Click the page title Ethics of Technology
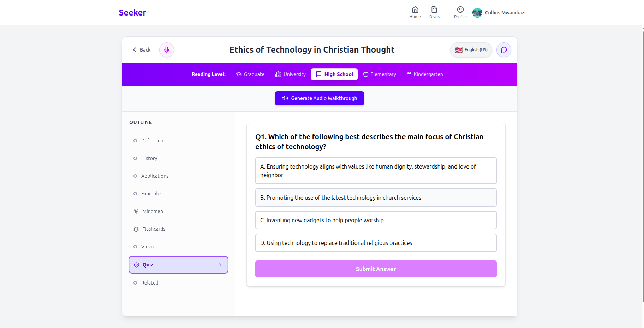 tap(312, 50)
